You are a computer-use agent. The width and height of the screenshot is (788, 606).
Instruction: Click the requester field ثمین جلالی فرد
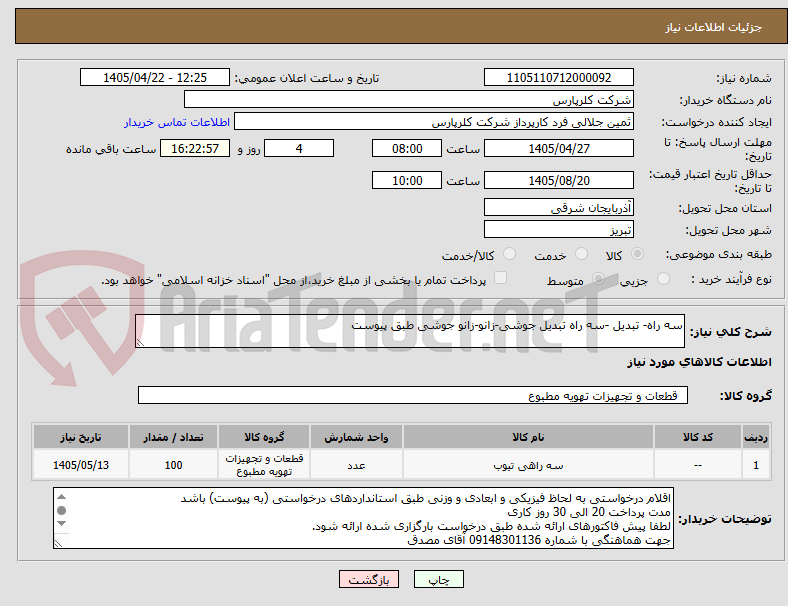tap(434, 122)
